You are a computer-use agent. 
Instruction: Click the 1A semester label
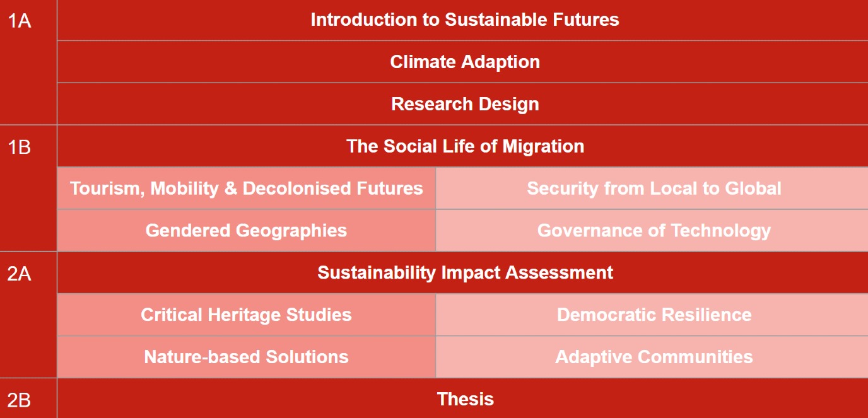[19, 21]
